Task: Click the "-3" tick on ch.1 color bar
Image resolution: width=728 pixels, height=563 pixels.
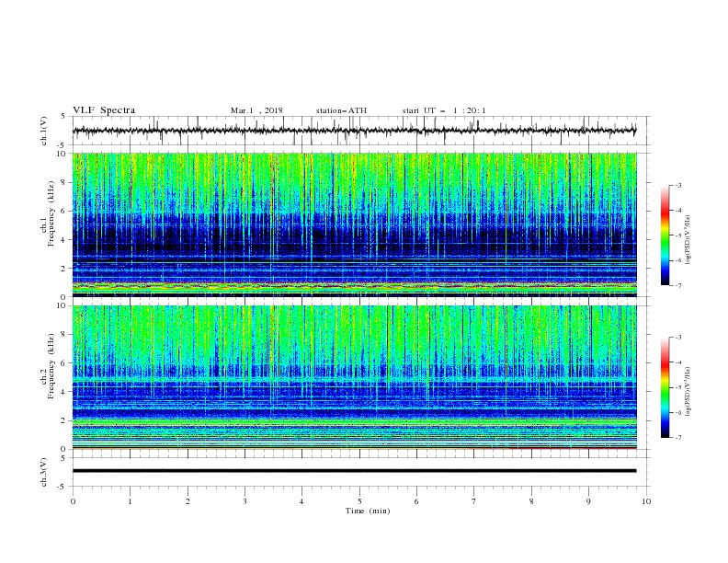Action: click(677, 185)
